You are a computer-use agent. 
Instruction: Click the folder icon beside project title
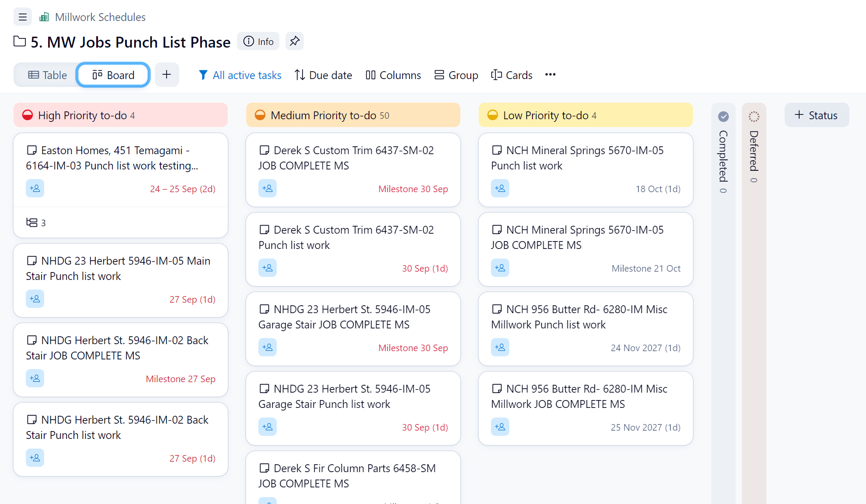point(20,41)
